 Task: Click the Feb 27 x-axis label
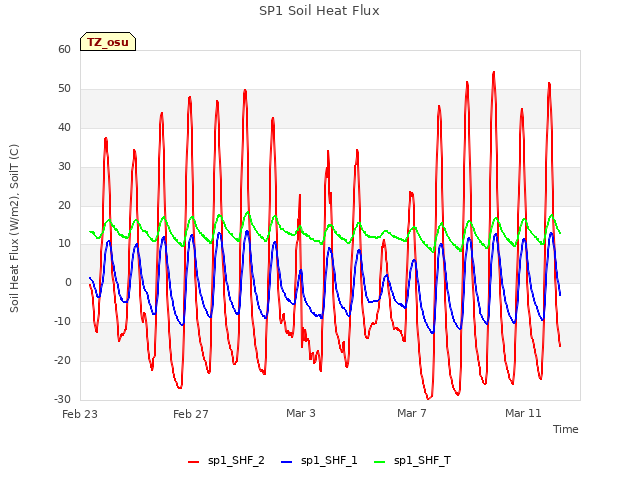(x=191, y=414)
